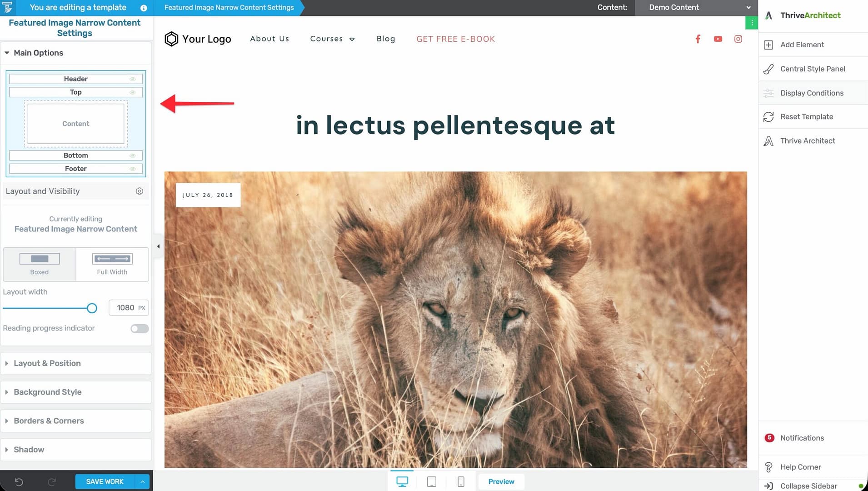Screen dimensions: 868x491
Task: Click the SAVE WORK button
Action: click(x=105, y=481)
